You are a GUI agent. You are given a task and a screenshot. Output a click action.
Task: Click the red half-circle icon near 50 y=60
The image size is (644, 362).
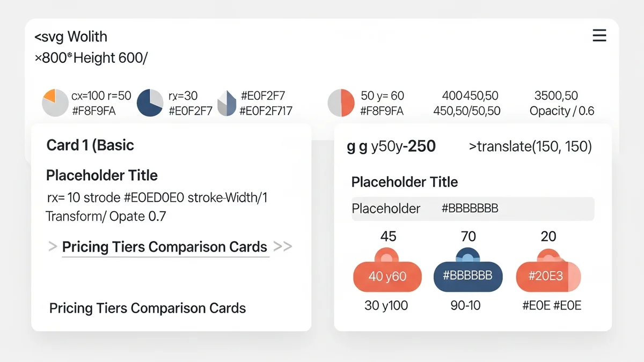[341, 102]
